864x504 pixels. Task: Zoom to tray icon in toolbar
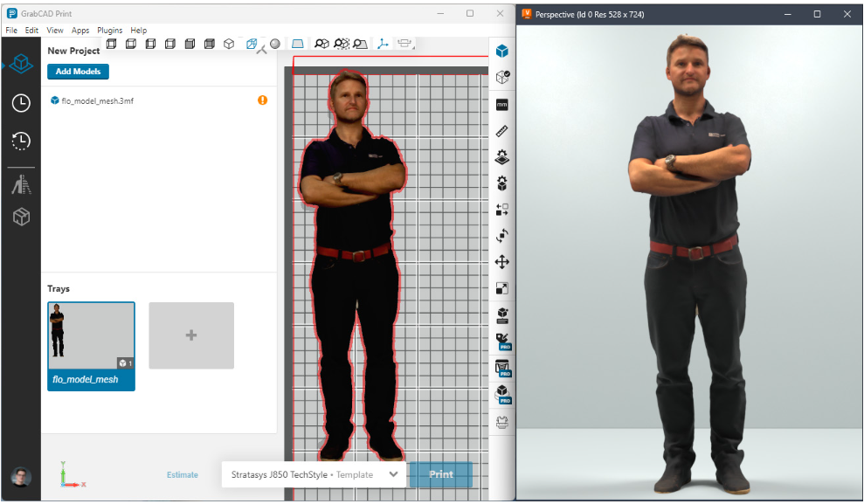[361, 44]
